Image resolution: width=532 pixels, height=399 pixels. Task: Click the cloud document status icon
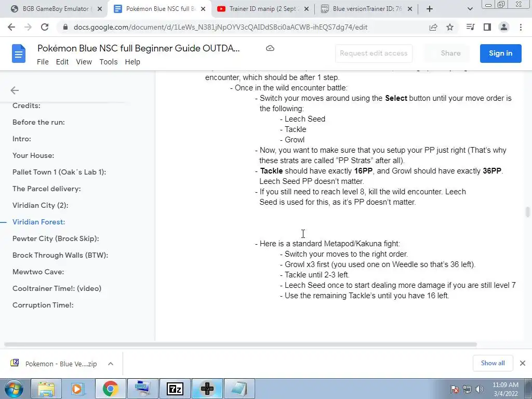point(270,48)
